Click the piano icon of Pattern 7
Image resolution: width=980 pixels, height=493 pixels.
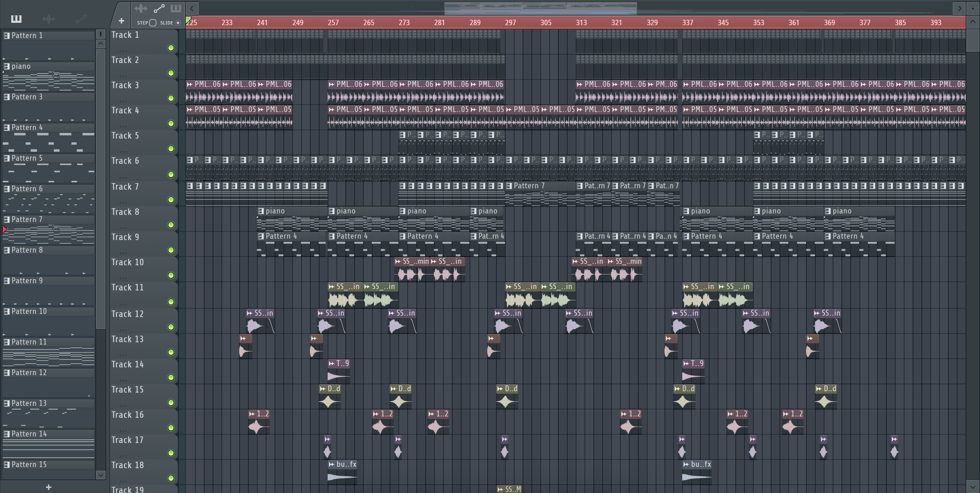[6, 220]
